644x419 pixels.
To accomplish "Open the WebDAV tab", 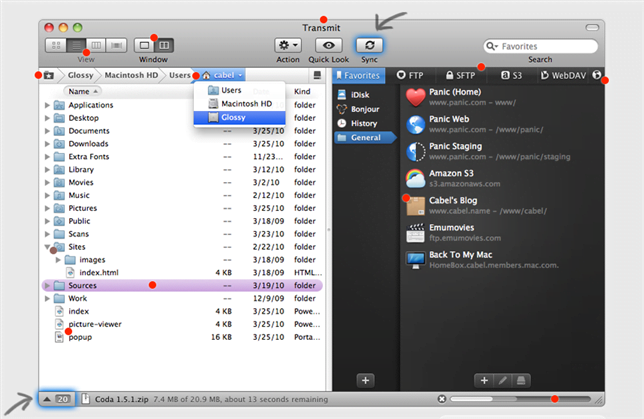I will (x=563, y=76).
